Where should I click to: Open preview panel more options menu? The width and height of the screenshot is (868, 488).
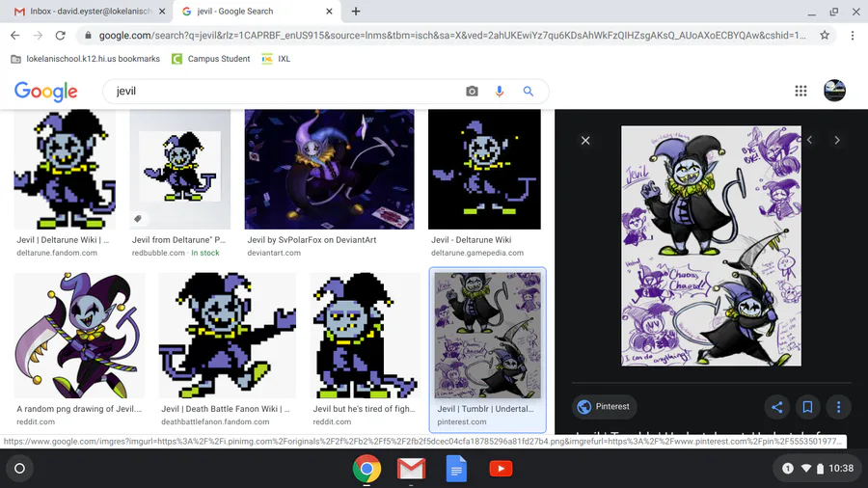[x=839, y=407]
